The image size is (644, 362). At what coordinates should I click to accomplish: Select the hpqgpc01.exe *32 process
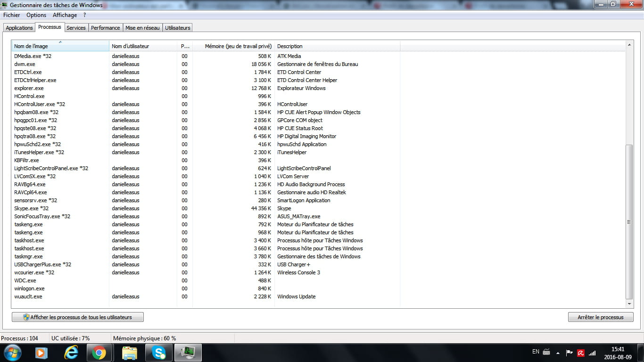tap(206, 120)
